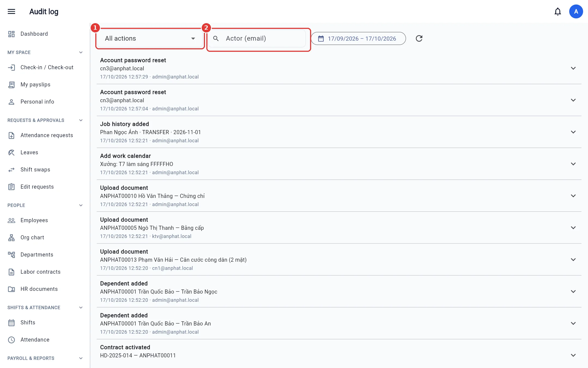Click the Shifts calendar icon
Screen dimensions: 588x368
[11, 322]
